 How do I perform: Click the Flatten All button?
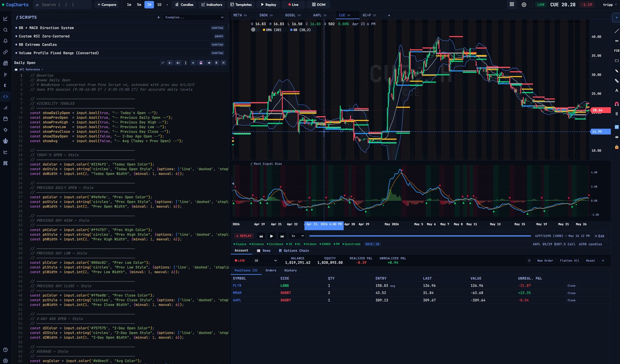570,261
